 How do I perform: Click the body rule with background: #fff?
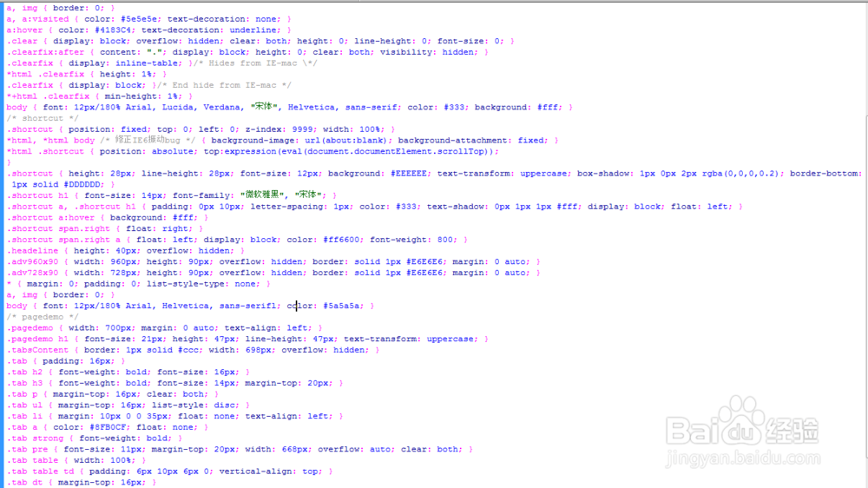(290, 108)
